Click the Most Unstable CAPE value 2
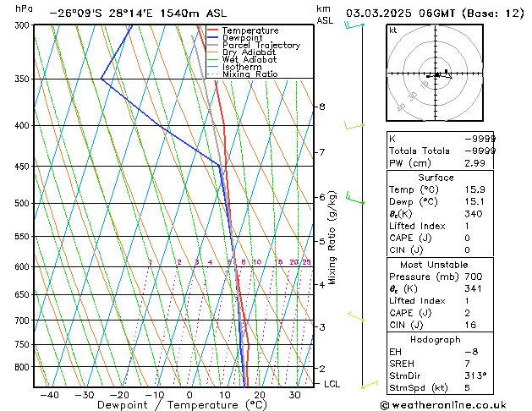 pos(467,313)
